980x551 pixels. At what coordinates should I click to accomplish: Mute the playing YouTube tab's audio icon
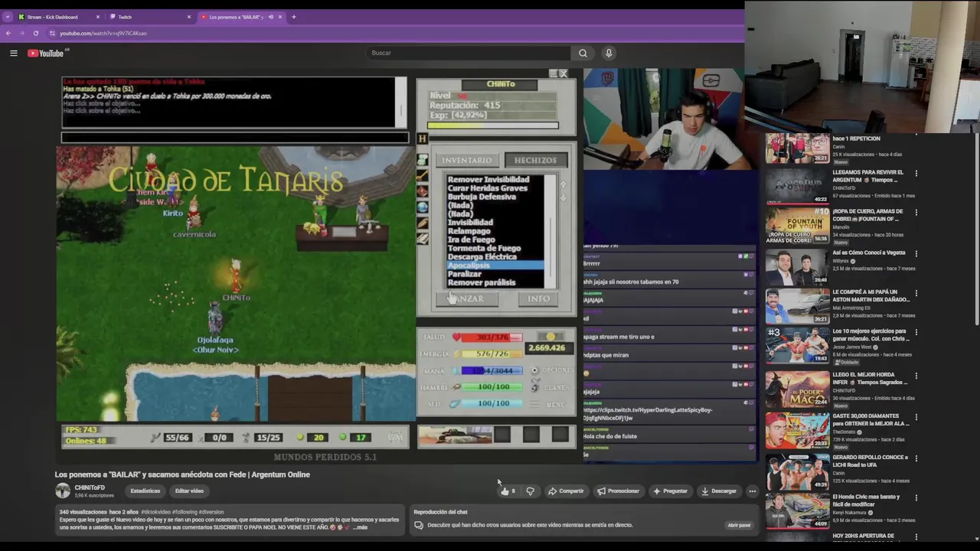271,17
